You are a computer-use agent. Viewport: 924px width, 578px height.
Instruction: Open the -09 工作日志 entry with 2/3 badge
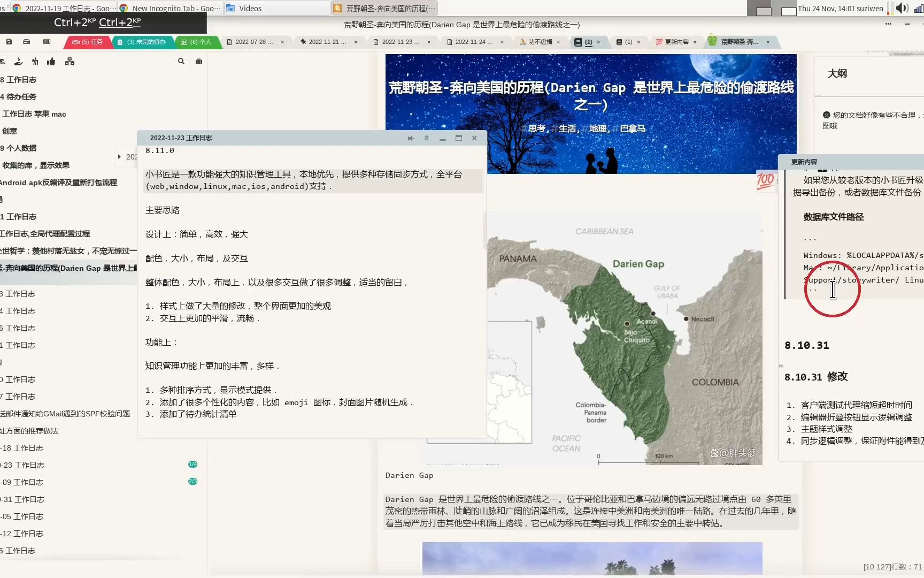[22, 482]
